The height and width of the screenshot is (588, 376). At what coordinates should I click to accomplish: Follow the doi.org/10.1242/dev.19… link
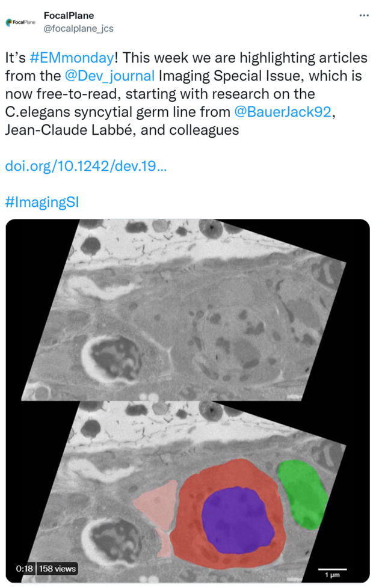click(85, 166)
